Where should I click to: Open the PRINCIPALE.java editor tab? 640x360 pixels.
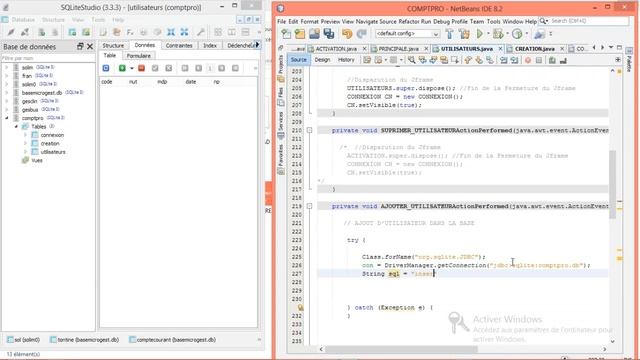click(x=398, y=49)
